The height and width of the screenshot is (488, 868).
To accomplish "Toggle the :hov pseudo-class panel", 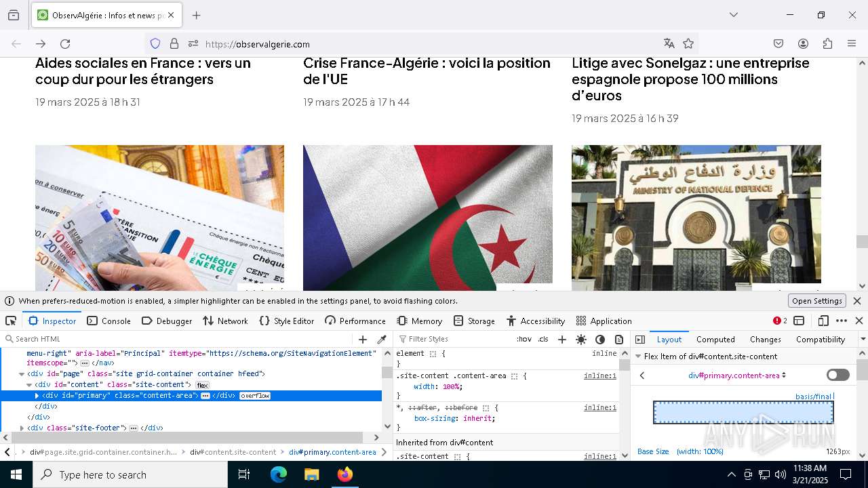I will [524, 340].
